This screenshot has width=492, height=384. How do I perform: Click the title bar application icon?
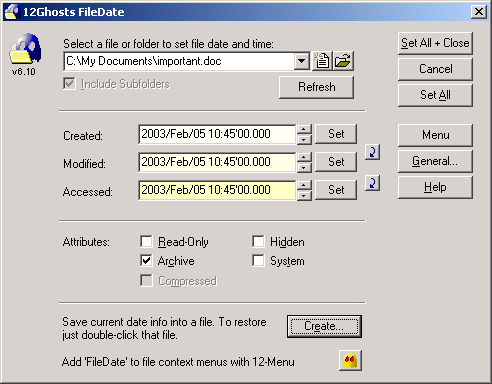click(x=12, y=12)
